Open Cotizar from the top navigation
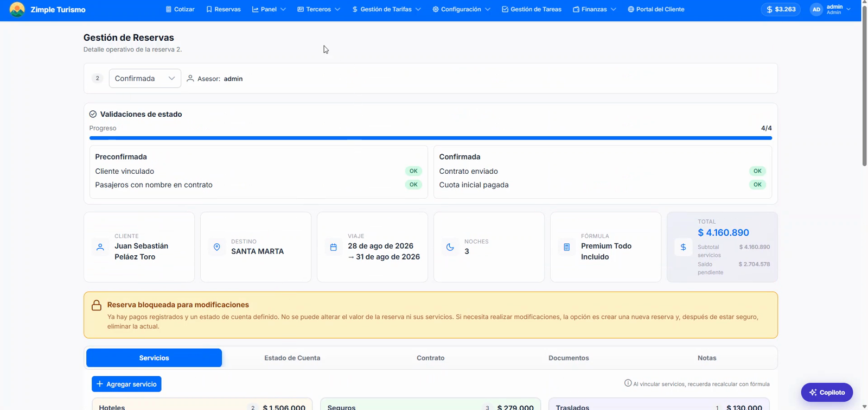The width and height of the screenshot is (868, 410). click(x=180, y=9)
